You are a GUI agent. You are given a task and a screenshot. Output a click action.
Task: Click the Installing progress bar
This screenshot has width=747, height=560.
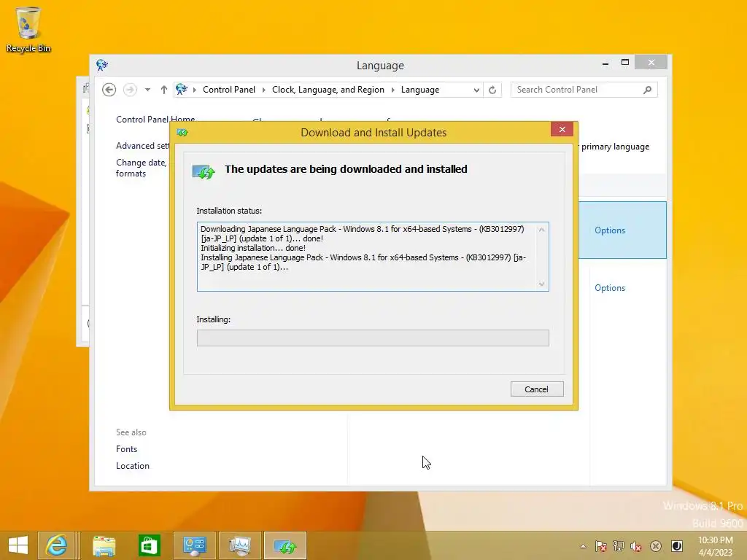[373, 338]
